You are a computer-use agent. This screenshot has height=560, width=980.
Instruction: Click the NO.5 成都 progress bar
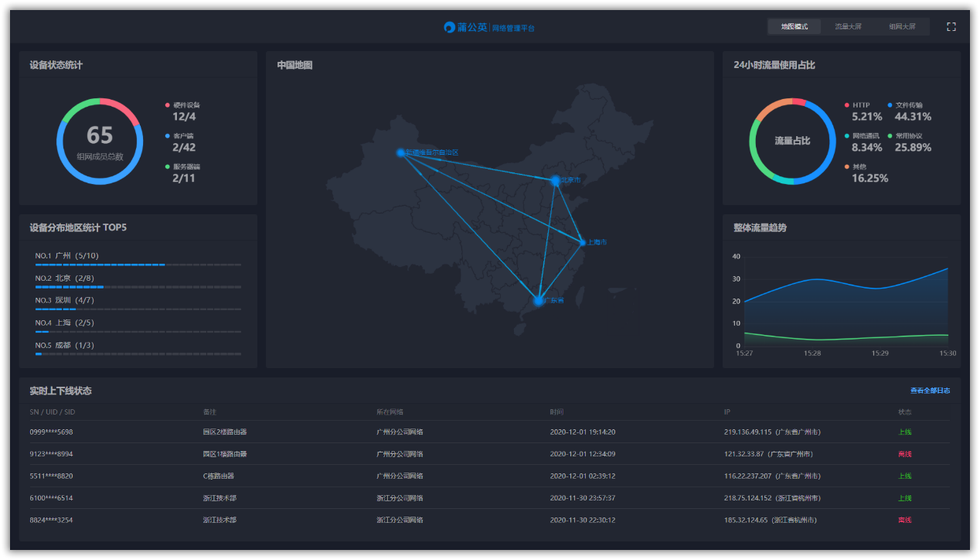[x=138, y=354]
